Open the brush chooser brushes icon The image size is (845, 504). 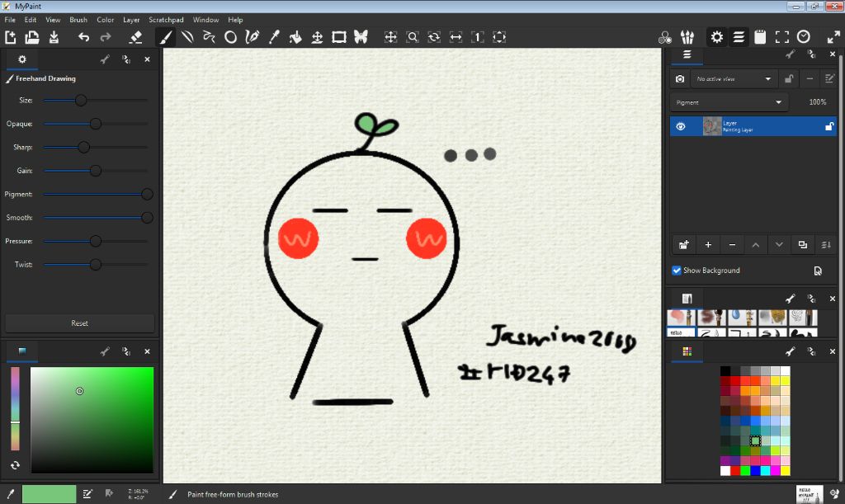tap(687, 37)
